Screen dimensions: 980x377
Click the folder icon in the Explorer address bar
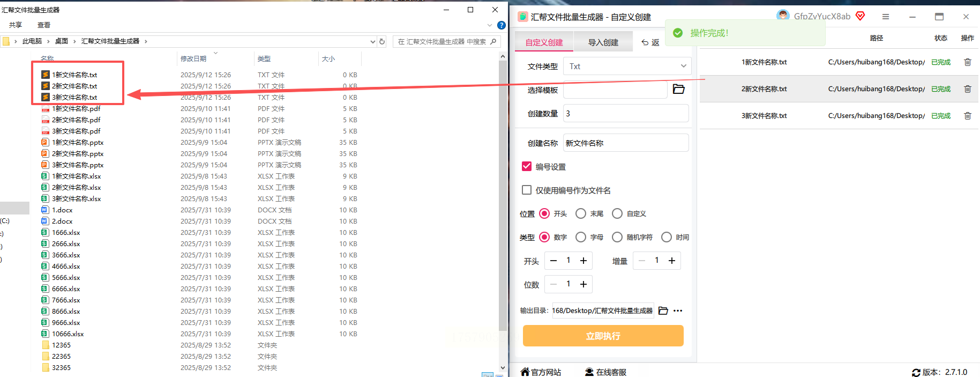pyautogui.click(x=6, y=41)
